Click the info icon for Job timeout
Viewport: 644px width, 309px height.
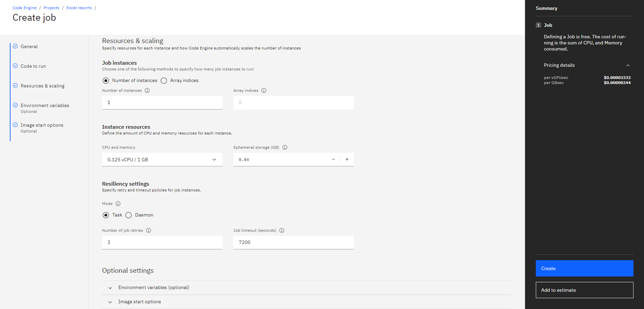point(282,230)
